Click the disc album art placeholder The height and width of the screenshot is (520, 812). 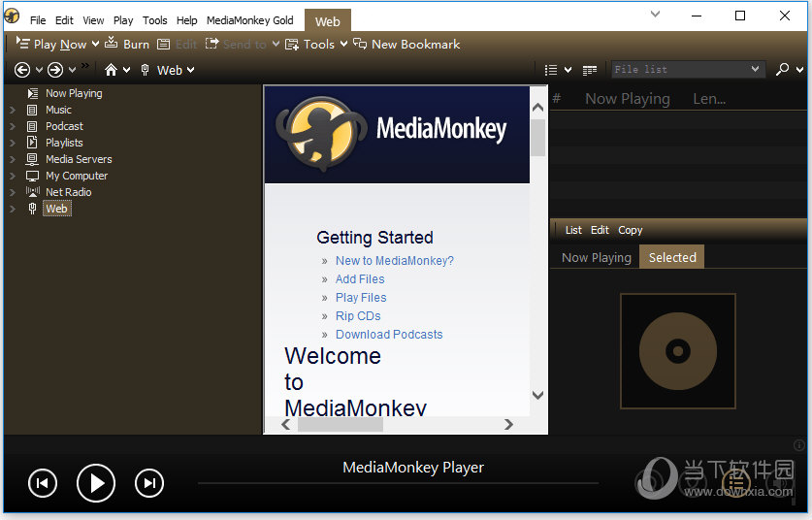tap(678, 351)
